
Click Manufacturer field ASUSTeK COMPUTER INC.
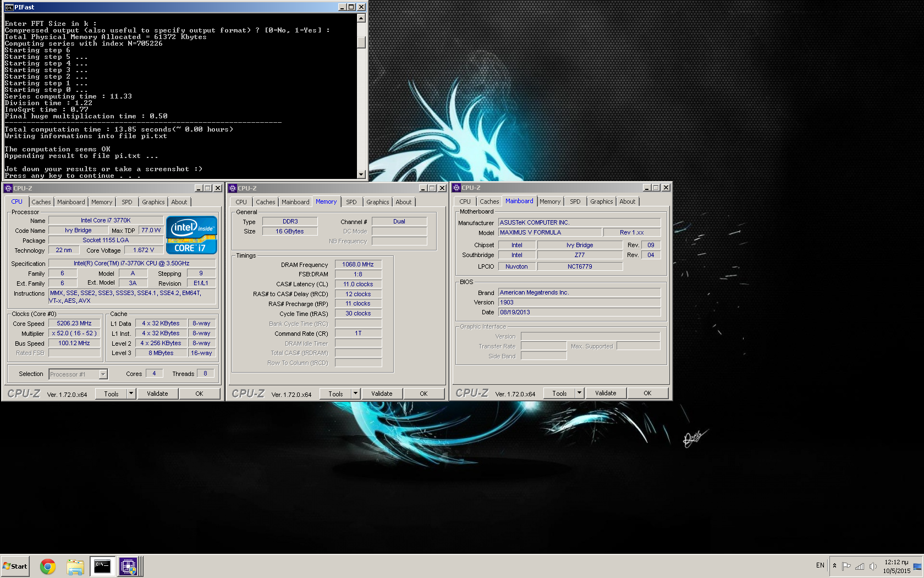point(580,222)
